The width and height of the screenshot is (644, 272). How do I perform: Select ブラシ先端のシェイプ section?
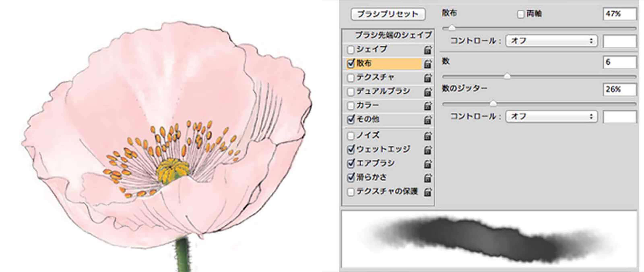click(x=393, y=35)
